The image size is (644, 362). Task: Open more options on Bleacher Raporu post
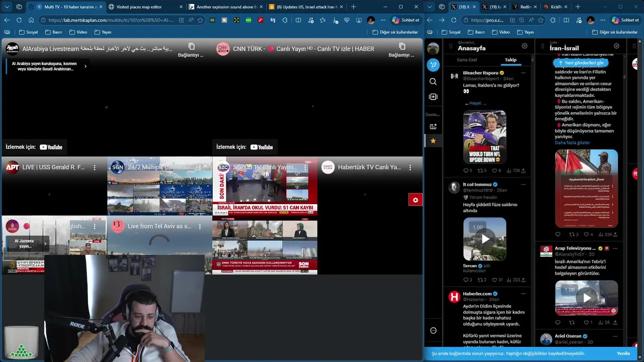tap(523, 73)
